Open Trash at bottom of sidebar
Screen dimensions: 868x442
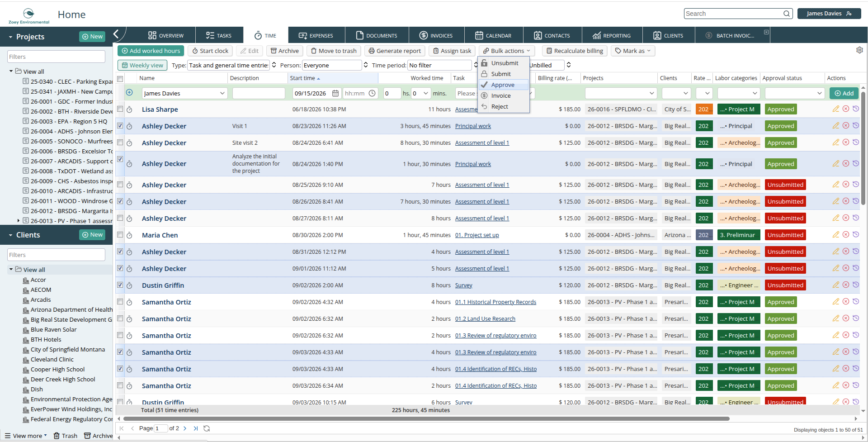66,436
